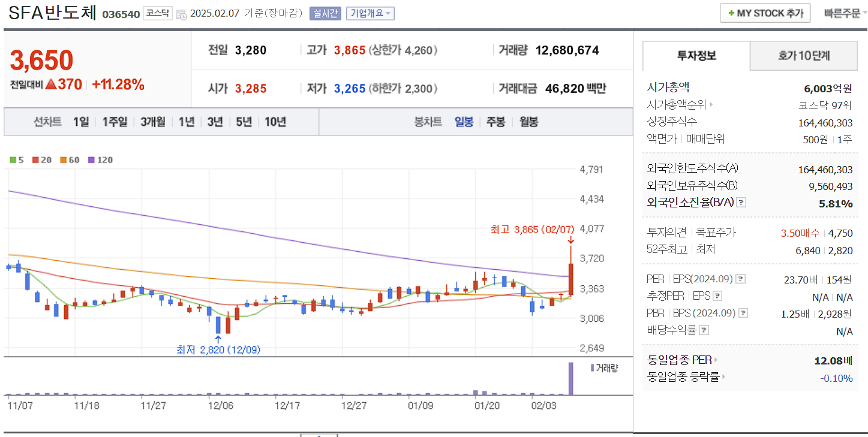Open the BPS(2024.09) tooltip icon
Screen dimensions: 868x437
pos(743,312)
